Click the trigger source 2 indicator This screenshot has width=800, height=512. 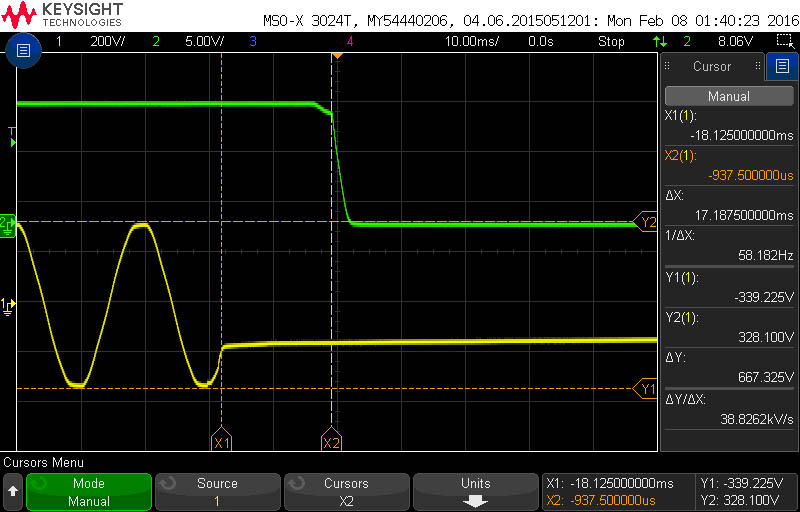[687, 41]
